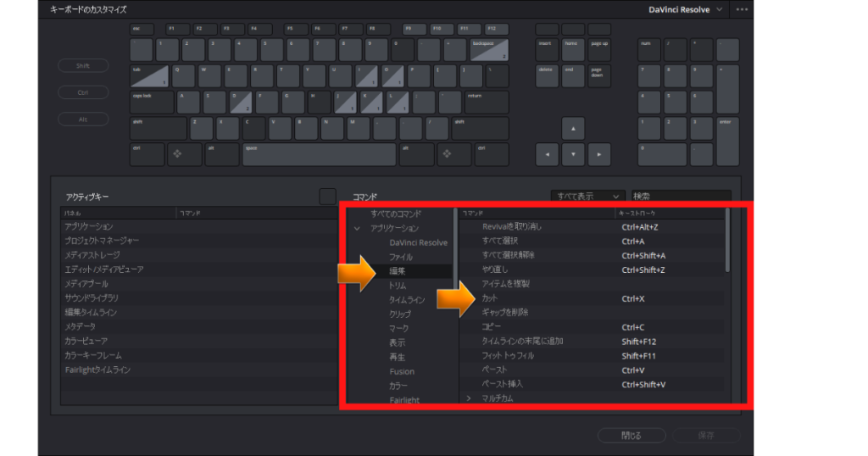Click the right OS key beside right alt
This screenshot has height=456, width=868.
coord(446,154)
